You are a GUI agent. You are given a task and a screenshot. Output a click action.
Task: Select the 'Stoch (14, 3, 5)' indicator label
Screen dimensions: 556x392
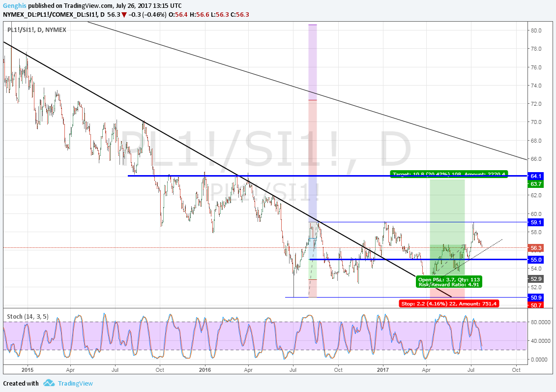pyautogui.click(x=28, y=316)
